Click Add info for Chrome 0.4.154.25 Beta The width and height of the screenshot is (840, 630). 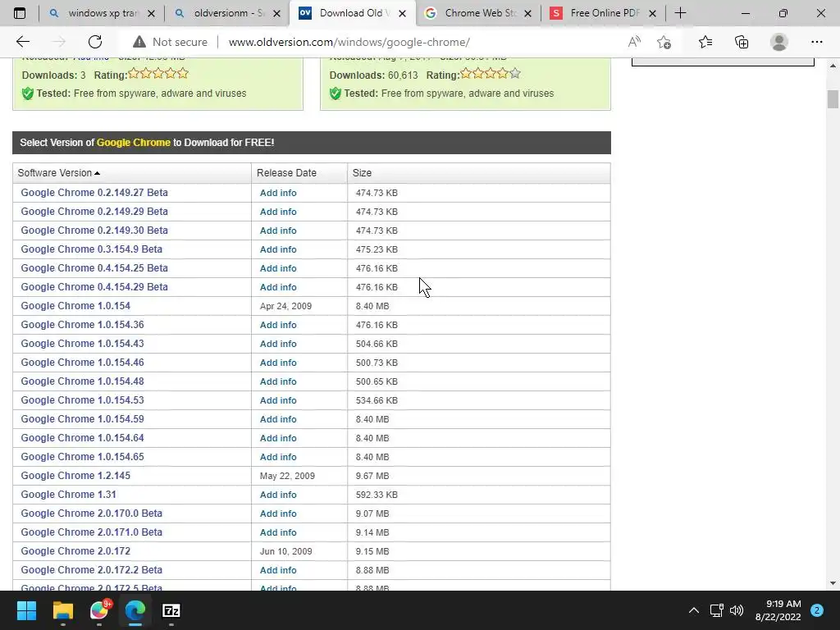click(278, 268)
